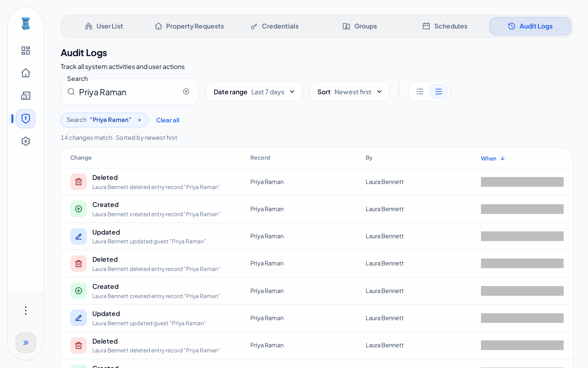This screenshot has height=368, width=588.
Task: Sort by the When column header
Action: [x=493, y=158]
